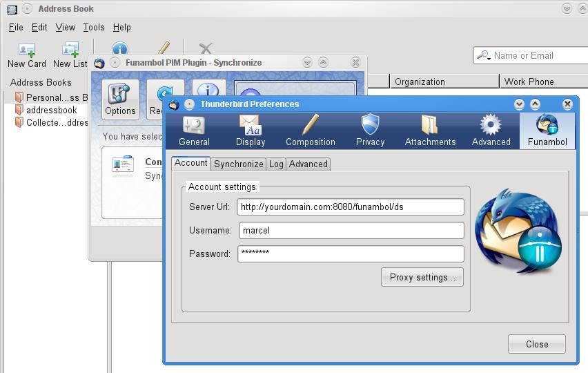Open Options in Funambol Synchronize window

point(121,99)
